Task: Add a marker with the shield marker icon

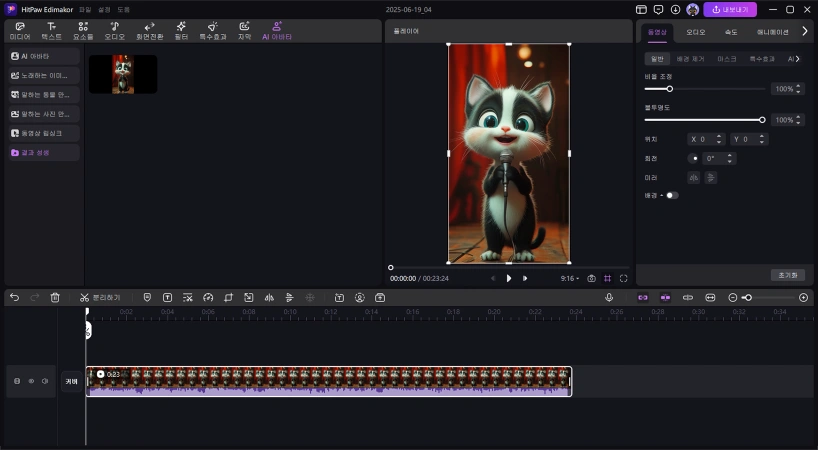Action: click(147, 297)
